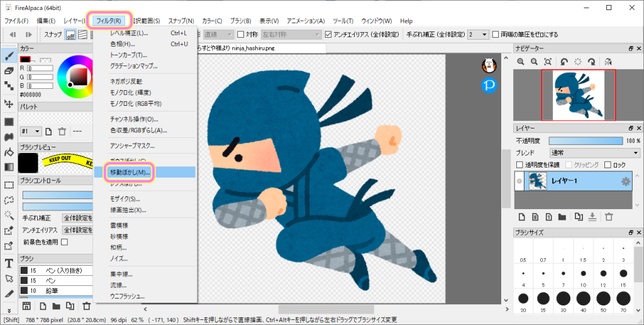This screenshot has width=644, height=325.
Task: Select the Brush tool in left toolbar
Action: [9, 56]
